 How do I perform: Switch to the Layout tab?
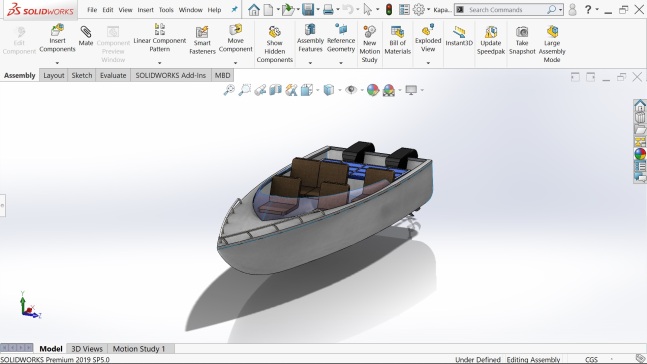(x=54, y=75)
